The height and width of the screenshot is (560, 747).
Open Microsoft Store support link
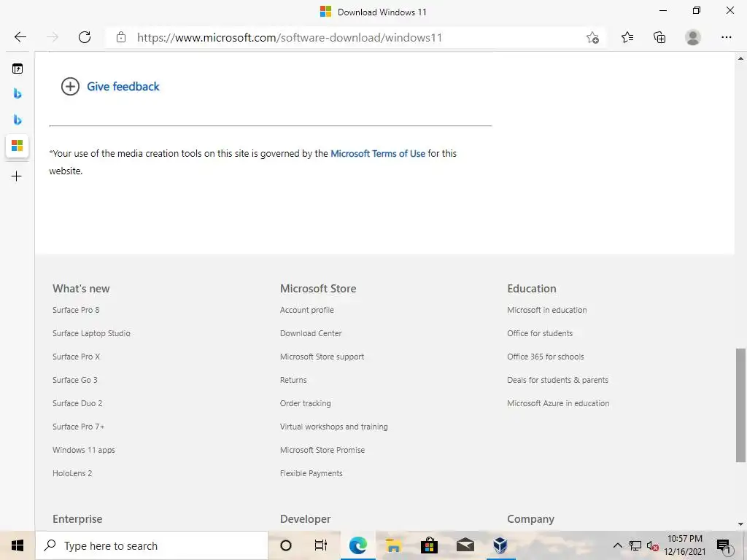point(322,357)
